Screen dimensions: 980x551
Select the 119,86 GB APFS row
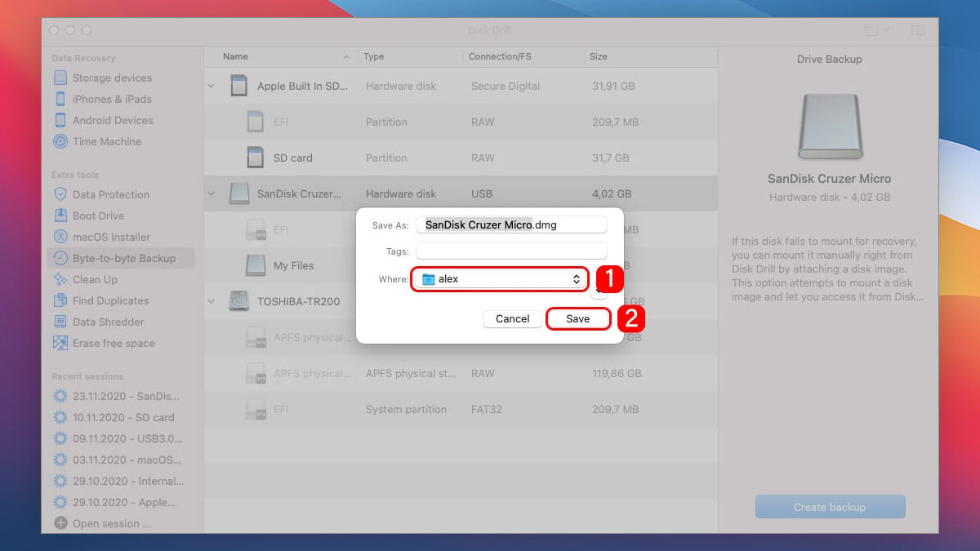tap(461, 373)
